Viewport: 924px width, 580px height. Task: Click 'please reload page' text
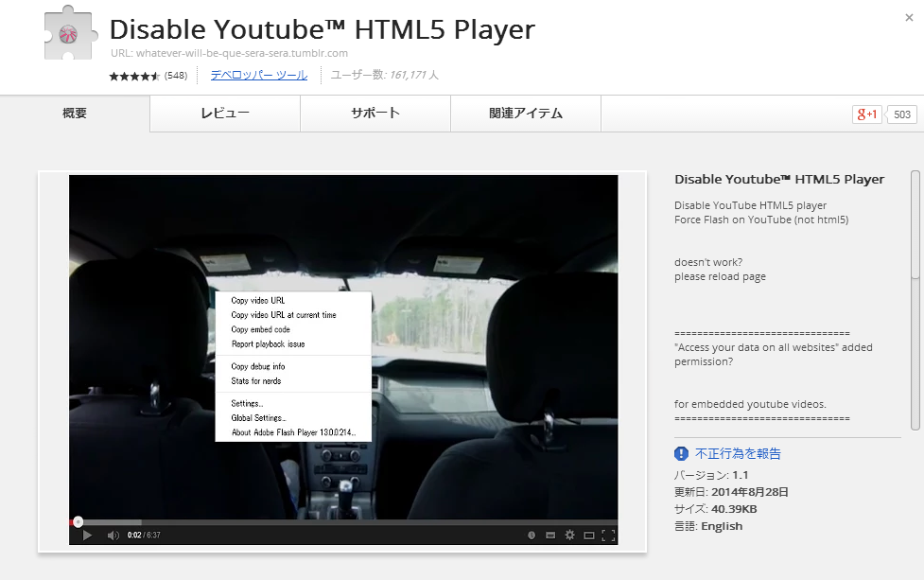click(720, 276)
